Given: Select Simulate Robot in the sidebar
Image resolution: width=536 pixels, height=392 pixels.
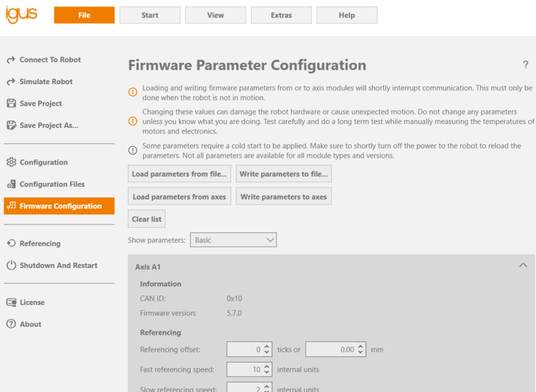Looking at the screenshot, I should pos(59,82).
